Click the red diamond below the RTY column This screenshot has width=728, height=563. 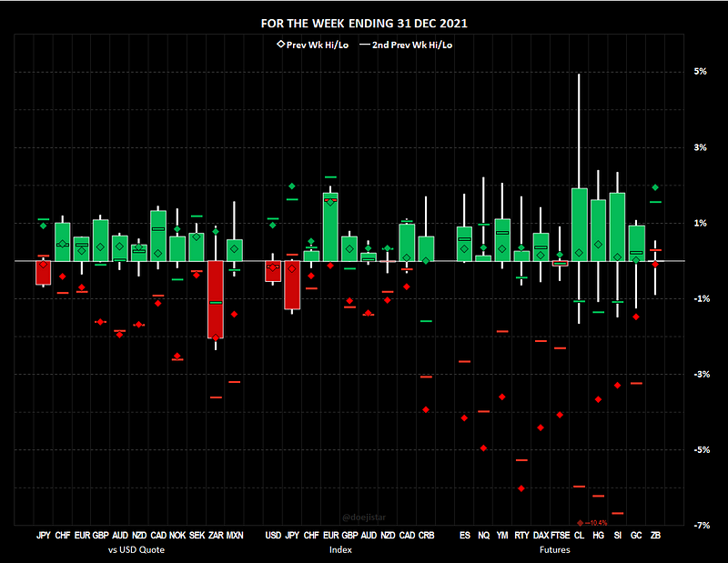point(521,488)
